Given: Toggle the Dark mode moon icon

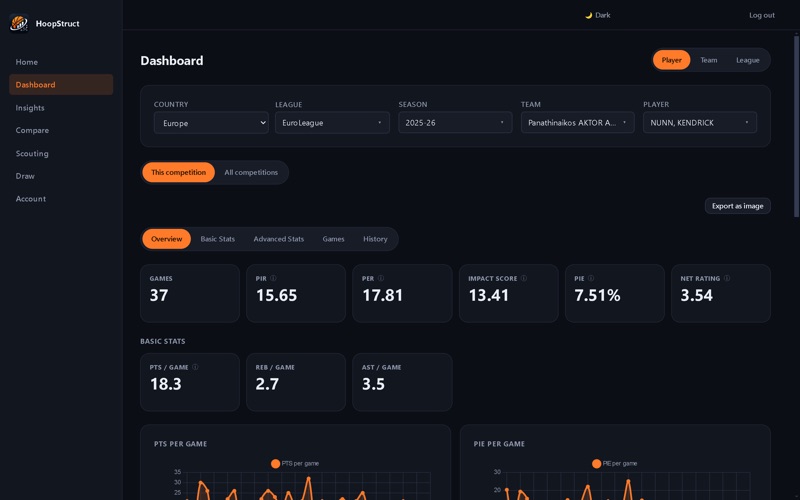Looking at the screenshot, I should pyautogui.click(x=588, y=15).
